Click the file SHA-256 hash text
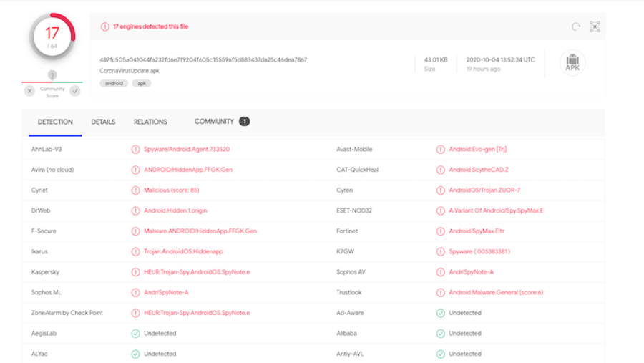The image size is (644, 363). point(203,59)
